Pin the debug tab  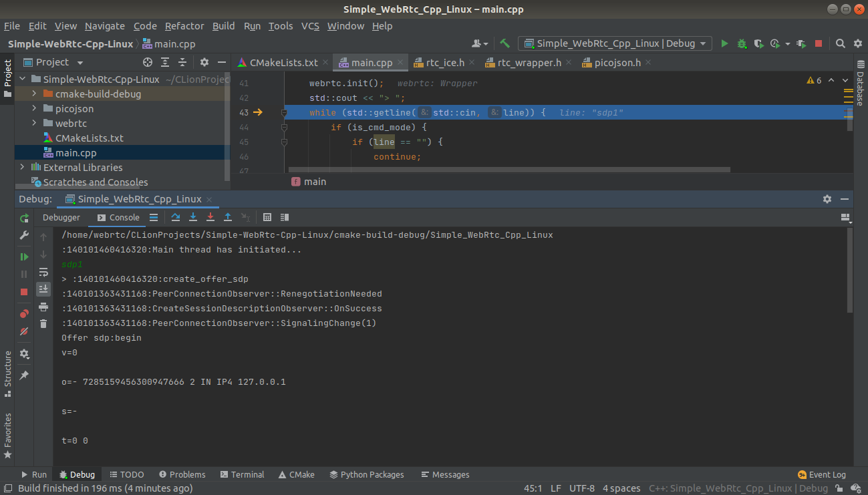pyautogui.click(x=24, y=375)
